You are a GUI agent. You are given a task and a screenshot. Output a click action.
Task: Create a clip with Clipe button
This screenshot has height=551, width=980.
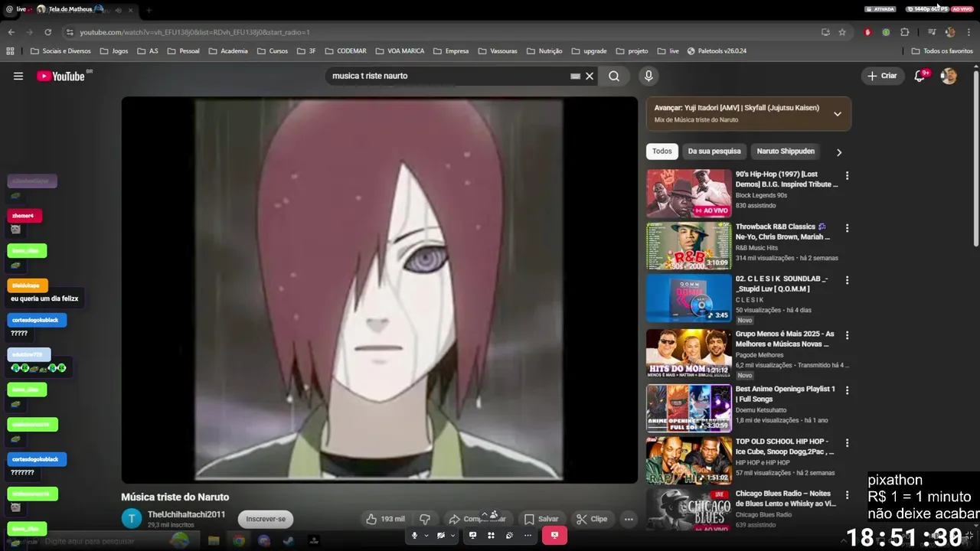point(592,519)
